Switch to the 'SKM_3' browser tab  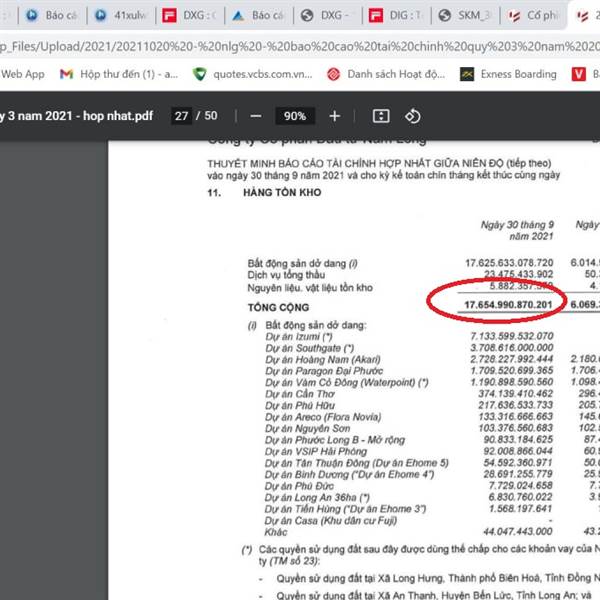(465, 15)
